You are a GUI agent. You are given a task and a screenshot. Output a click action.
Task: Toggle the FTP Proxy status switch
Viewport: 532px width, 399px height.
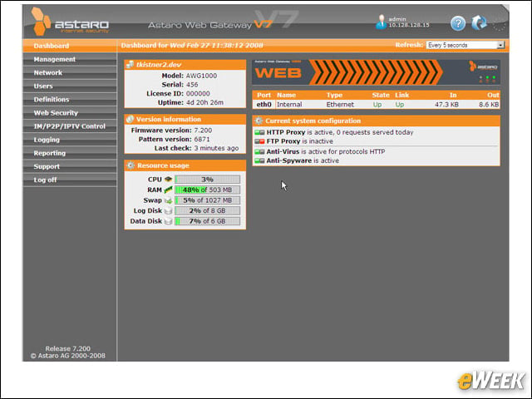click(x=259, y=141)
